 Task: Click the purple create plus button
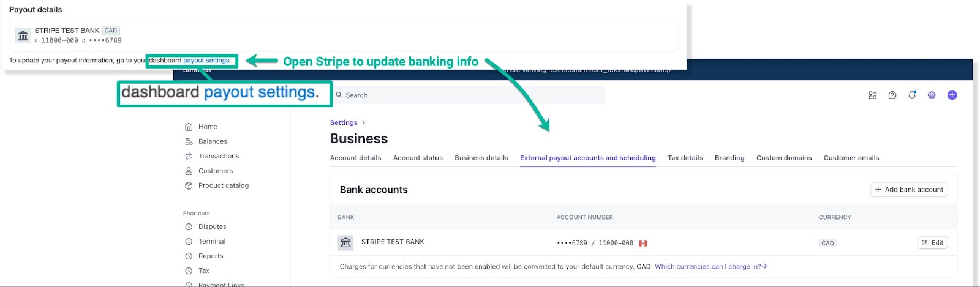(x=952, y=95)
